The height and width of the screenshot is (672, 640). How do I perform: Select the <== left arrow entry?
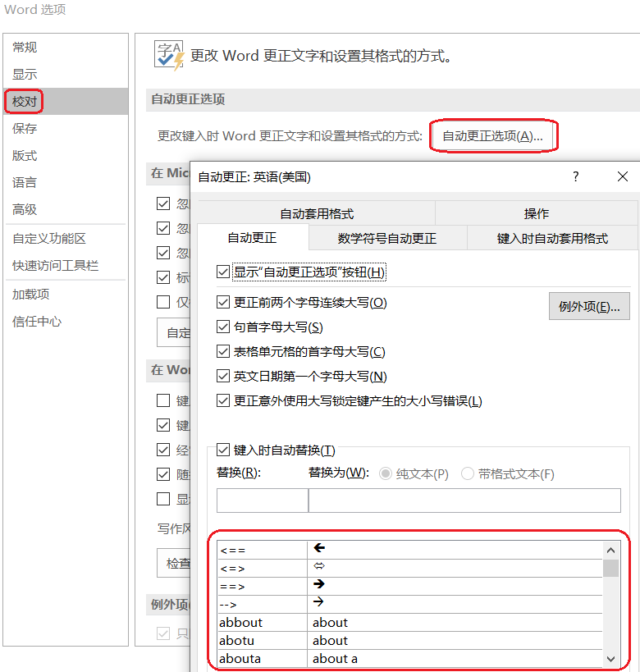(x=409, y=550)
